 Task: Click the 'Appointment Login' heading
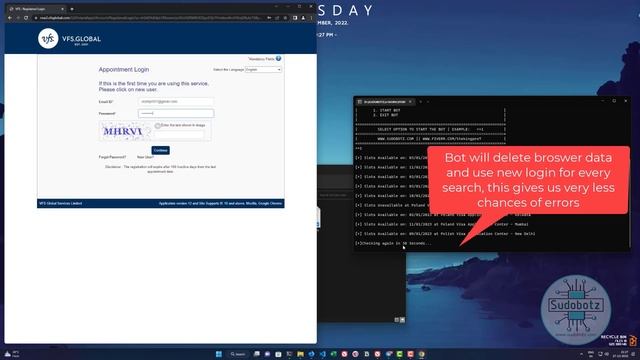[x=124, y=70]
